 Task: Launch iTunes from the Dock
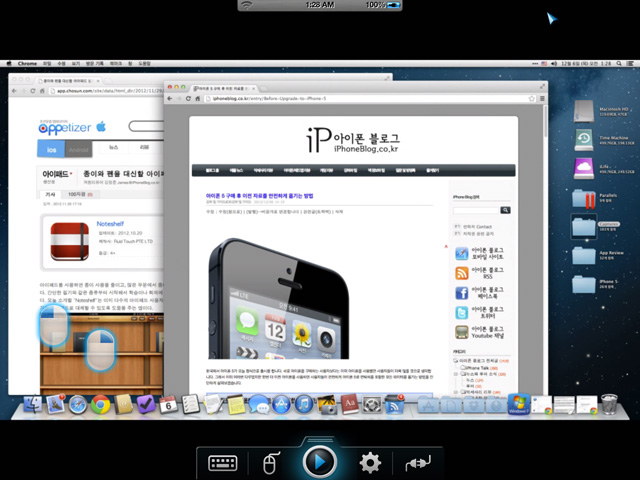[x=304, y=405]
